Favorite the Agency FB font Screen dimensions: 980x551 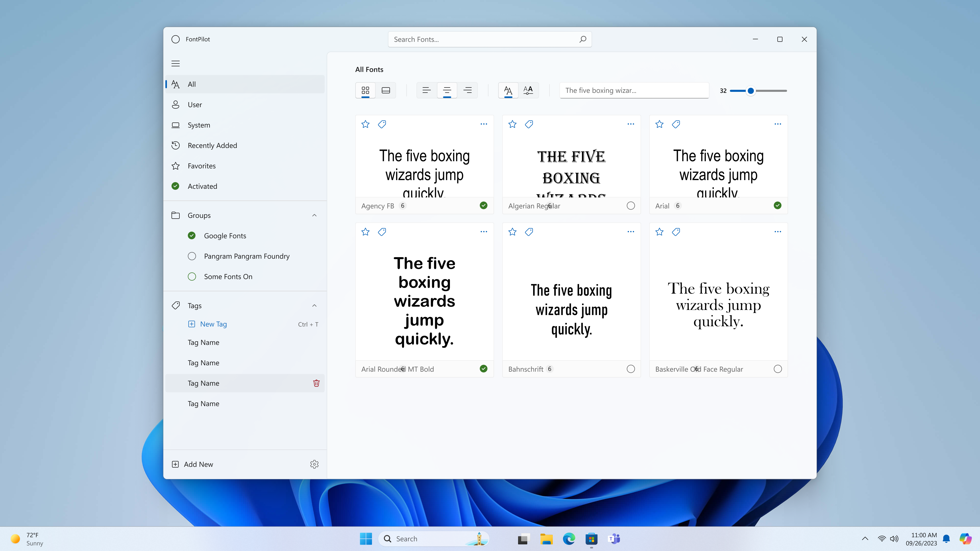click(365, 124)
